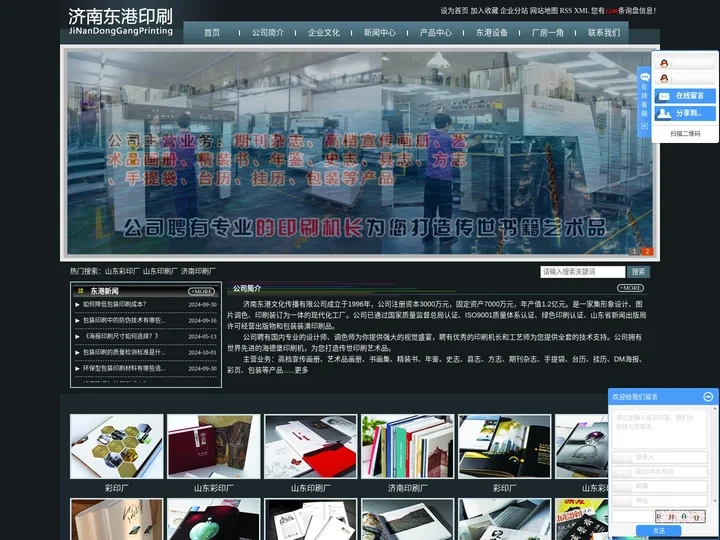
Task: Open the 网站地图 link
Action: point(544,11)
